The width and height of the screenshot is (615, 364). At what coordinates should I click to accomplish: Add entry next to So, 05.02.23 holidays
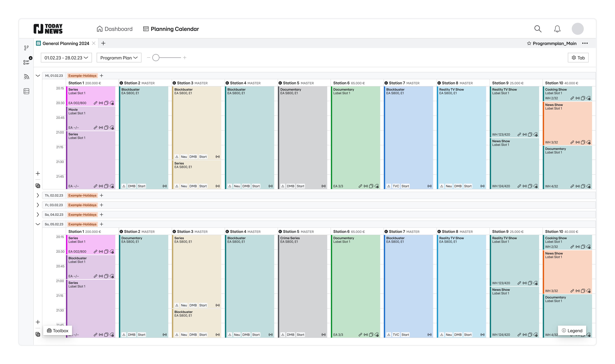point(102,224)
